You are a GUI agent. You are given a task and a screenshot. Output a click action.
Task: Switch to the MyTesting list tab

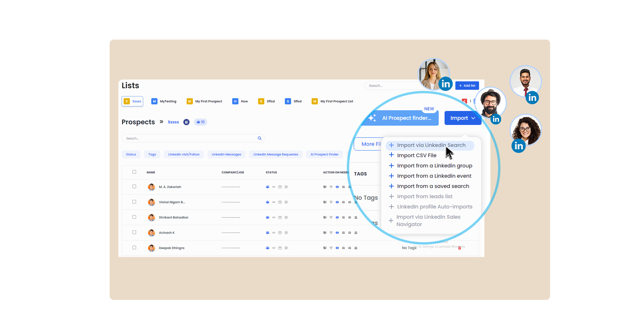(164, 101)
